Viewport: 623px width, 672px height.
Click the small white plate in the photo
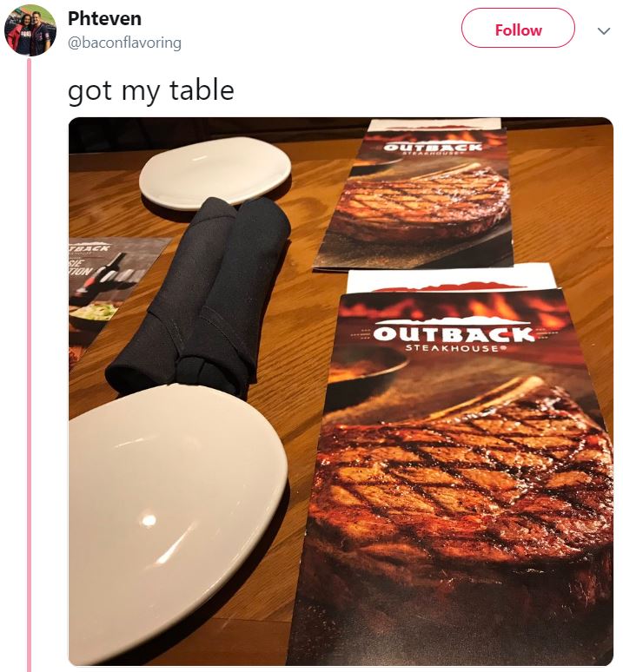pos(215,173)
